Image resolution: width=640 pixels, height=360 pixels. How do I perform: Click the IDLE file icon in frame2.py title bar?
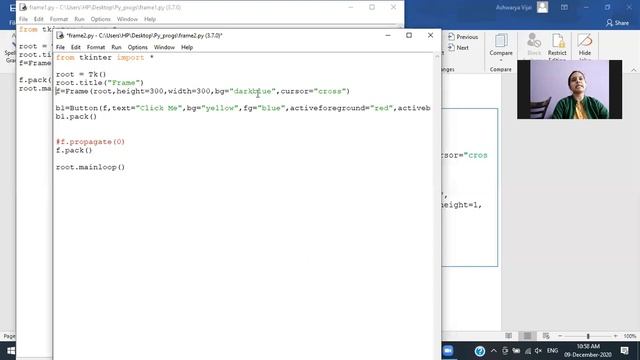[x=60, y=36]
